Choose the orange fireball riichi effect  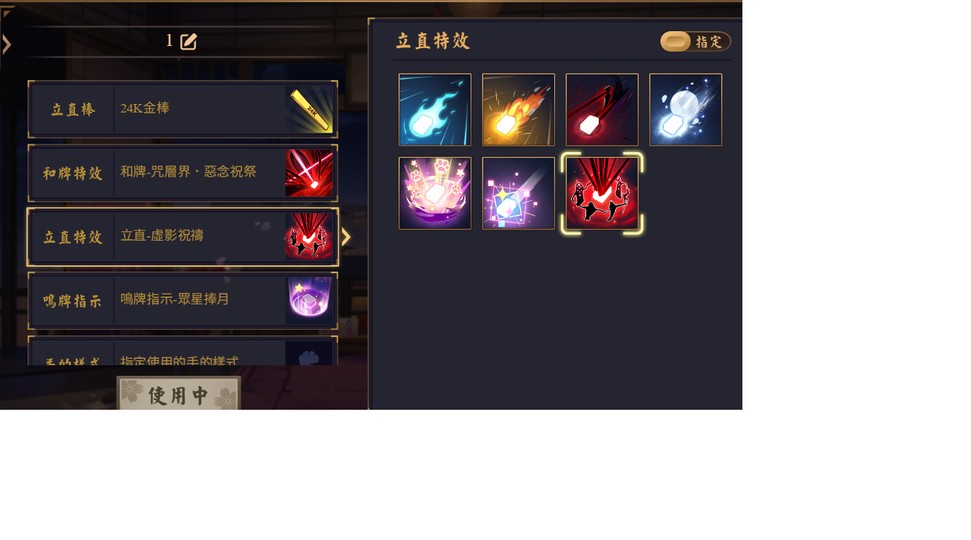tap(518, 110)
